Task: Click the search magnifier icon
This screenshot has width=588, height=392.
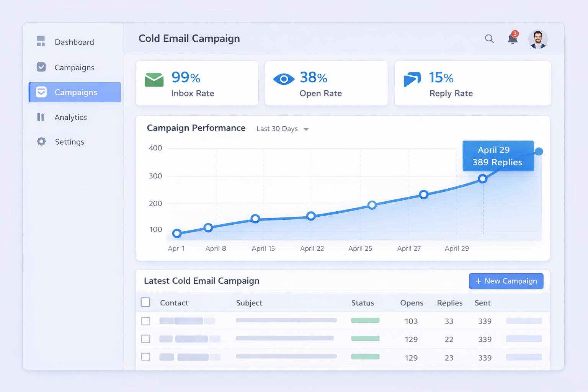Action: (489, 39)
